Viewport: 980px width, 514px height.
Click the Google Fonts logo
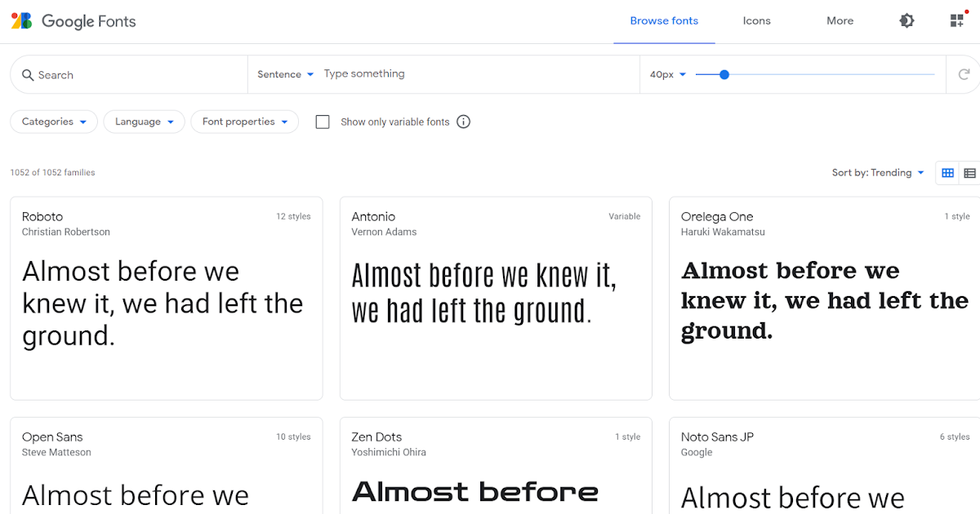click(x=73, y=21)
